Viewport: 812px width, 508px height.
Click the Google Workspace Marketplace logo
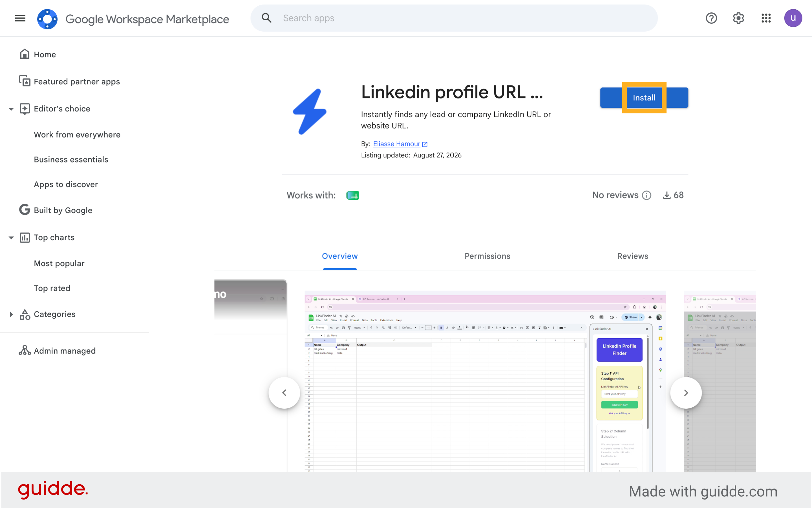(47, 19)
